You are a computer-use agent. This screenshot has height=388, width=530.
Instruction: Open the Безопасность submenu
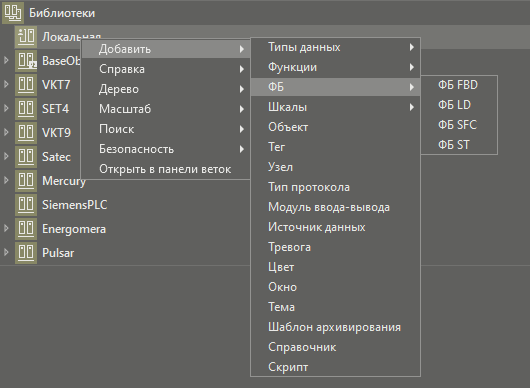point(166,149)
